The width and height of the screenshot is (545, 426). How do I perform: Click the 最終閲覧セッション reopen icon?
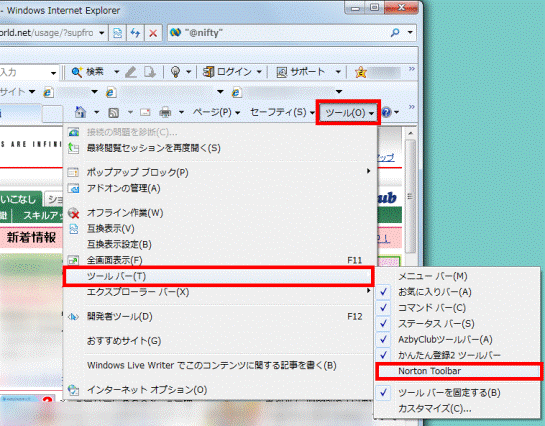coord(73,148)
